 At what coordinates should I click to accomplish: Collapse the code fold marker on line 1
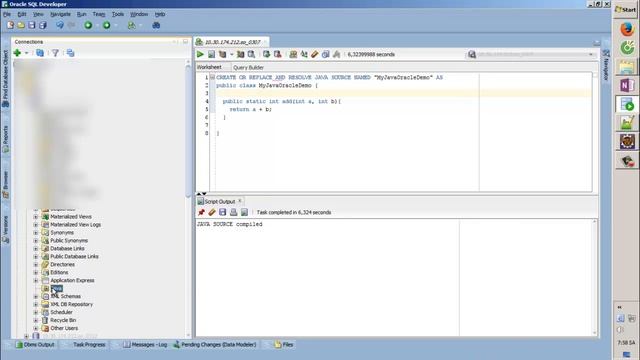coord(212,77)
